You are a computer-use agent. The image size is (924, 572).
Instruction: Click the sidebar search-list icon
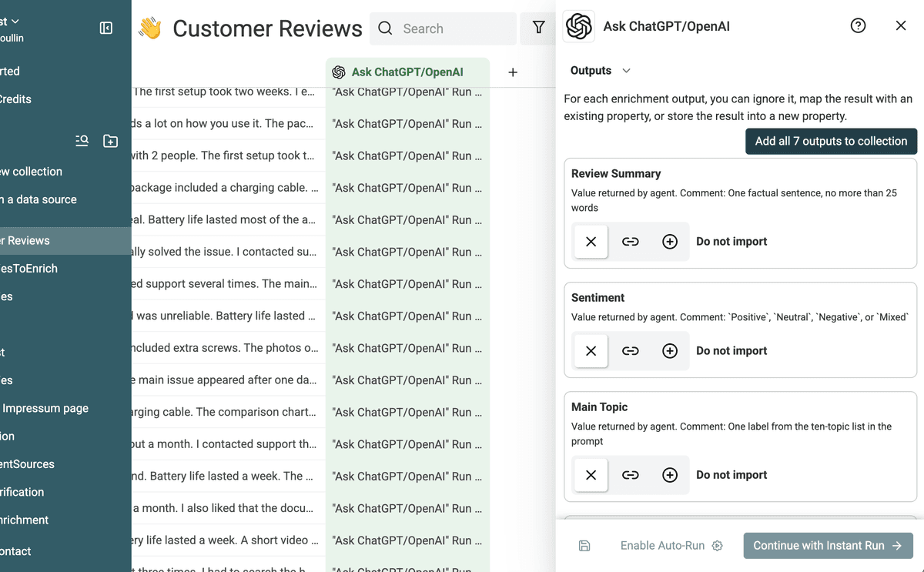(82, 140)
